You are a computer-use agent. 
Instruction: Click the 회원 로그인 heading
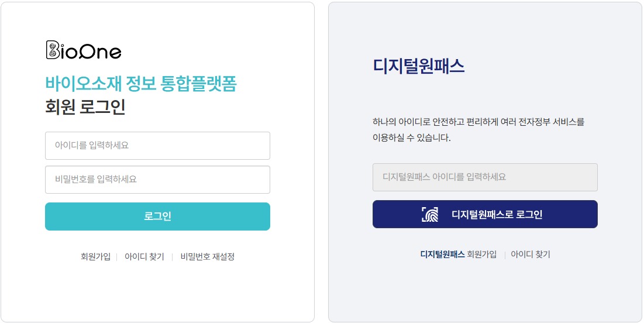click(x=85, y=108)
